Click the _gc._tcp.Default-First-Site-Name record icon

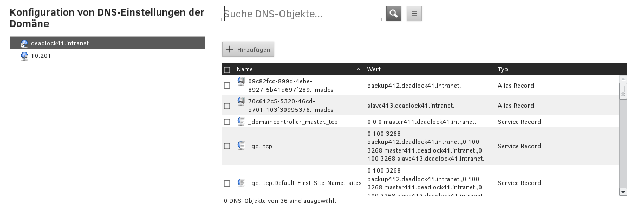[x=242, y=183]
